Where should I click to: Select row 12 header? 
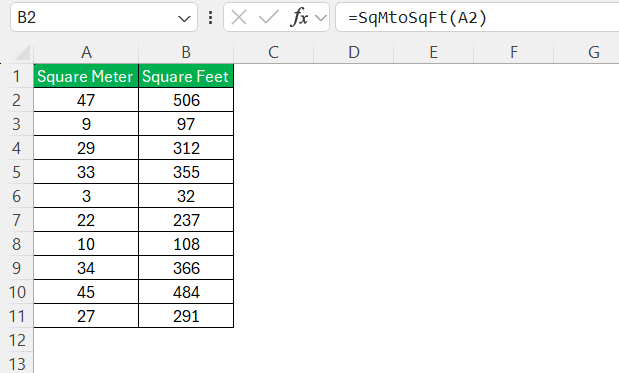click(17, 340)
